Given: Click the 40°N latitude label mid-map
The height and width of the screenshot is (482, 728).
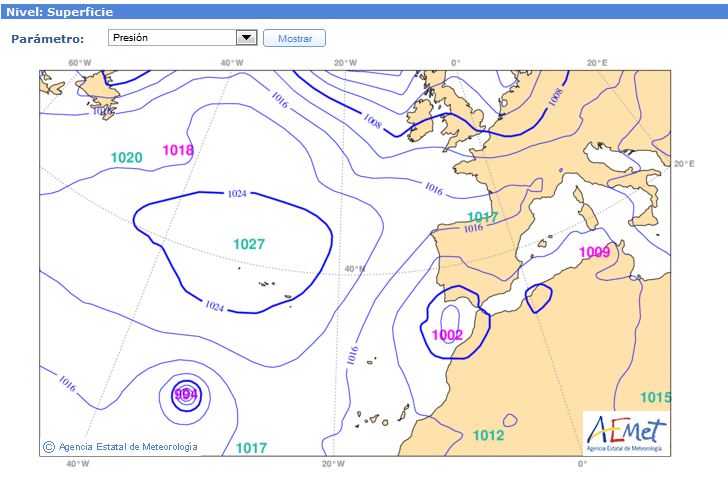Looking at the screenshot, I should (x=354, y=268).
